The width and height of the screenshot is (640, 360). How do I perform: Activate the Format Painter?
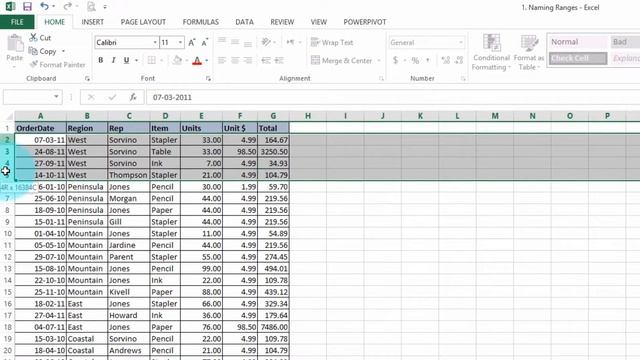point(57,64)
